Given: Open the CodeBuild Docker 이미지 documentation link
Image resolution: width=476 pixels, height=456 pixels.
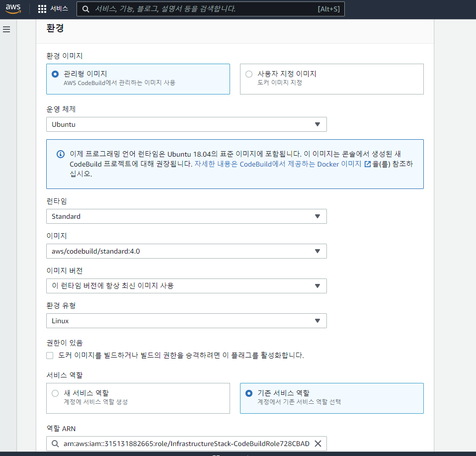Looking at the screenshot, I should pyautogui.click(x=278, y=164).
